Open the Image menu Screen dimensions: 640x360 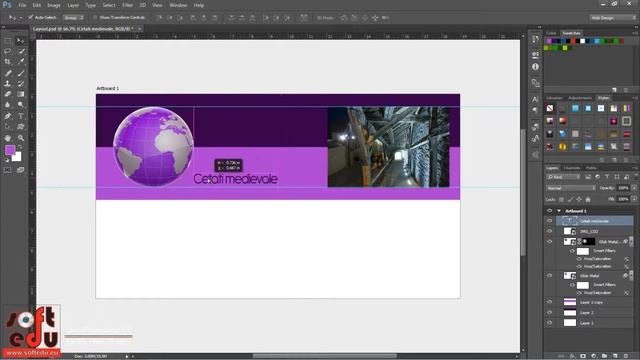point(53,5)
